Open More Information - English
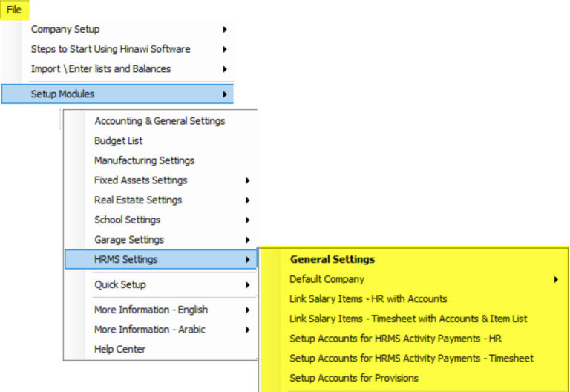The image size is (570, 392). click(151, 310)
